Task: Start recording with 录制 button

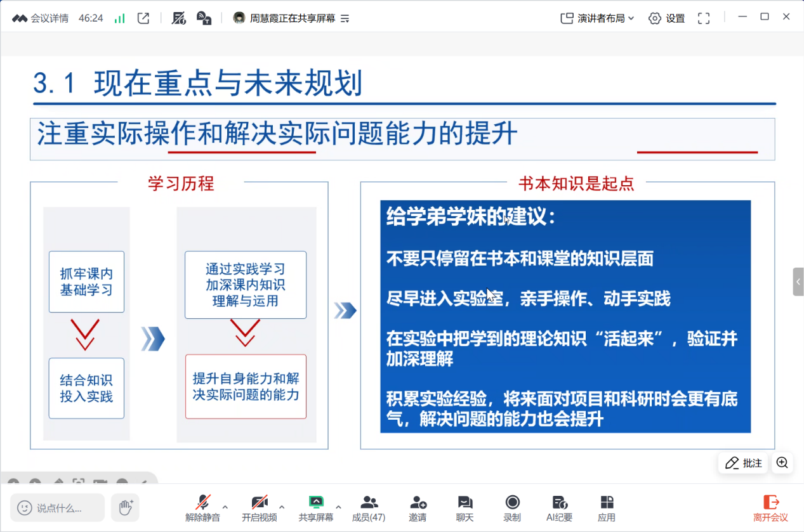Action: click(x=512, y=507)
